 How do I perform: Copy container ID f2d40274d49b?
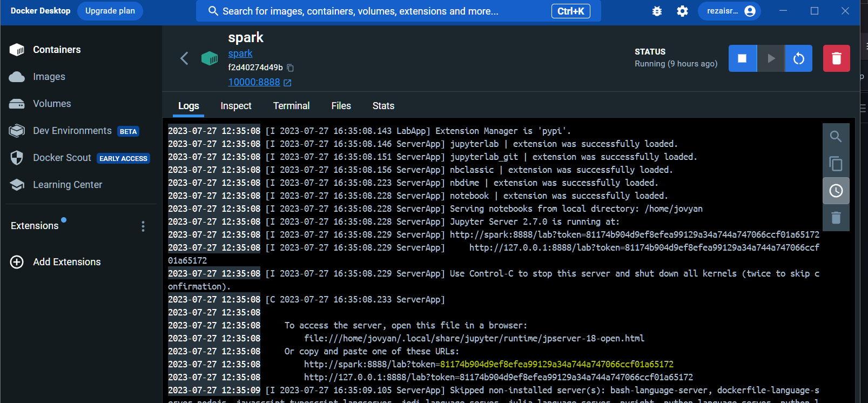click(x=291, y=68)
